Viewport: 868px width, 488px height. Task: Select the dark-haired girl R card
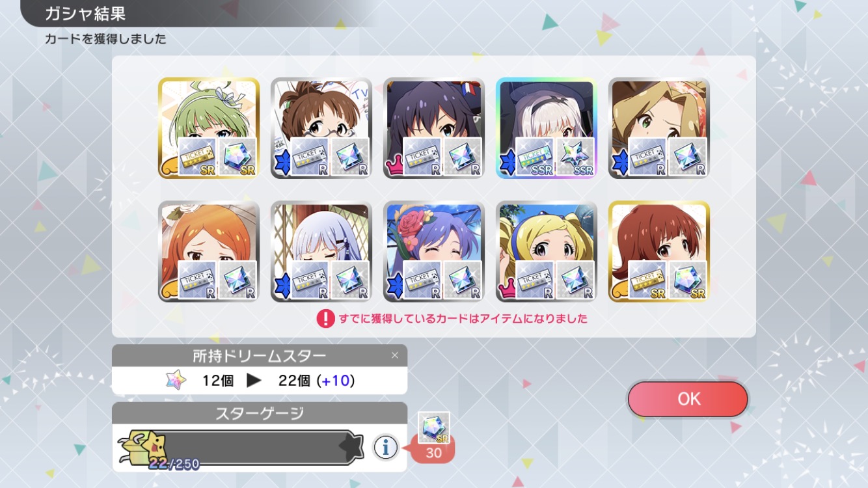click(x=434, y=128)
